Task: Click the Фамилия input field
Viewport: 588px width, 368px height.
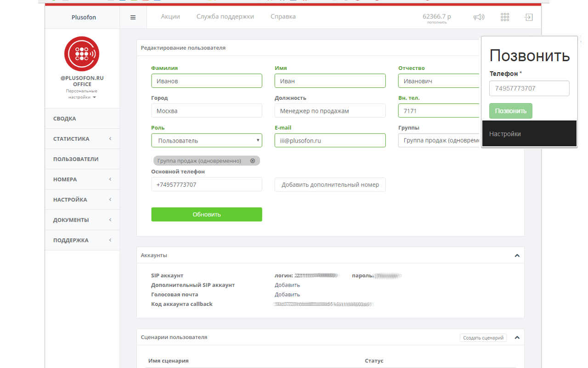Action: 207,81
